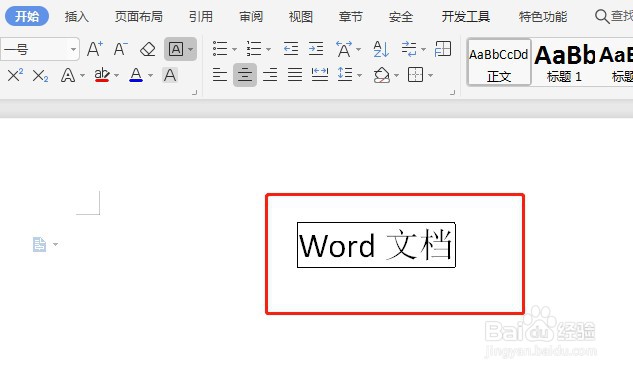Decrease font size with A- icon
The width and height of the screenshot is (633, 373).
pos(120,49)
